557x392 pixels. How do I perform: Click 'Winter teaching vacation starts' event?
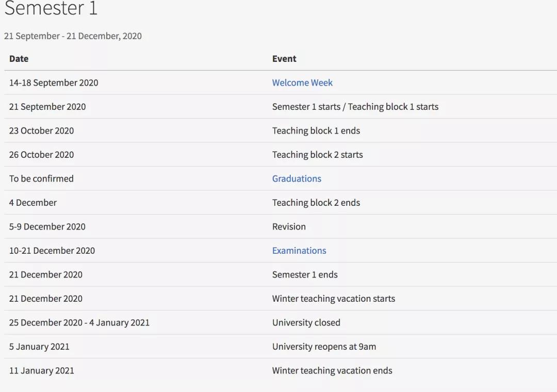point(333,299)
